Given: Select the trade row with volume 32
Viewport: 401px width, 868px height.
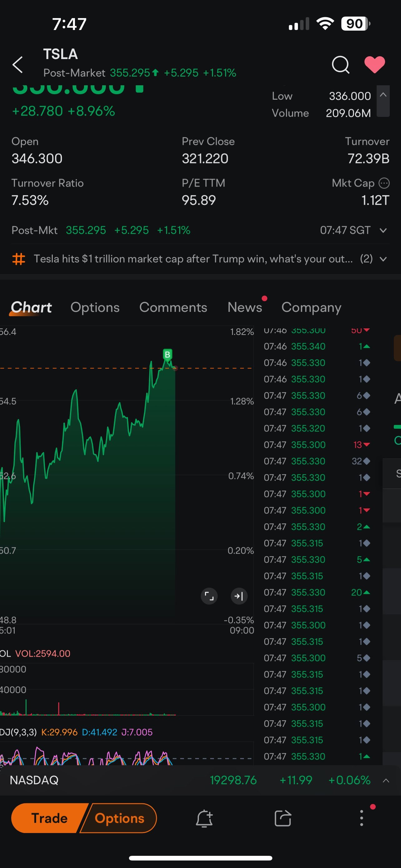Looking at the screenshot, I should point(317,461).
